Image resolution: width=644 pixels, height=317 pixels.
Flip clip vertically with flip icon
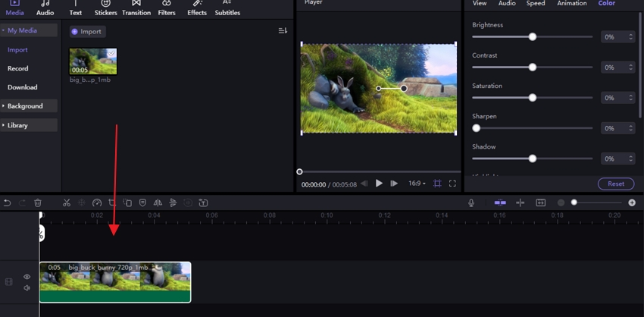[173, 202]
